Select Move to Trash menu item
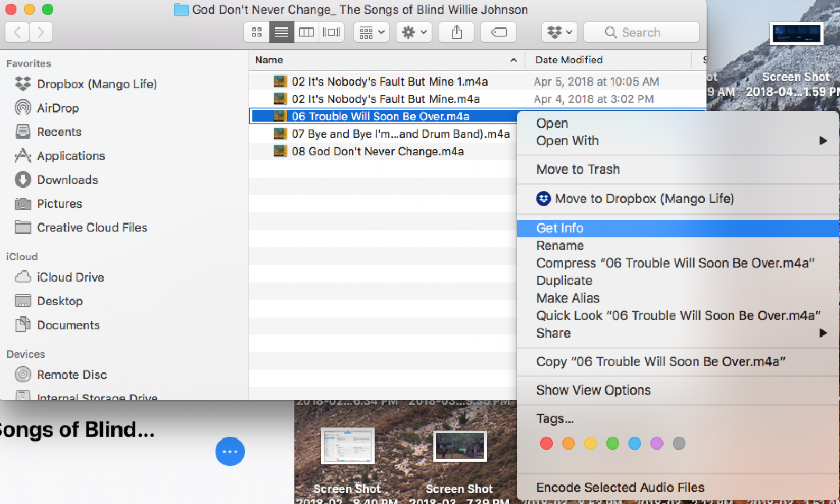Screen dimensions: 840x504 [578, 170]
